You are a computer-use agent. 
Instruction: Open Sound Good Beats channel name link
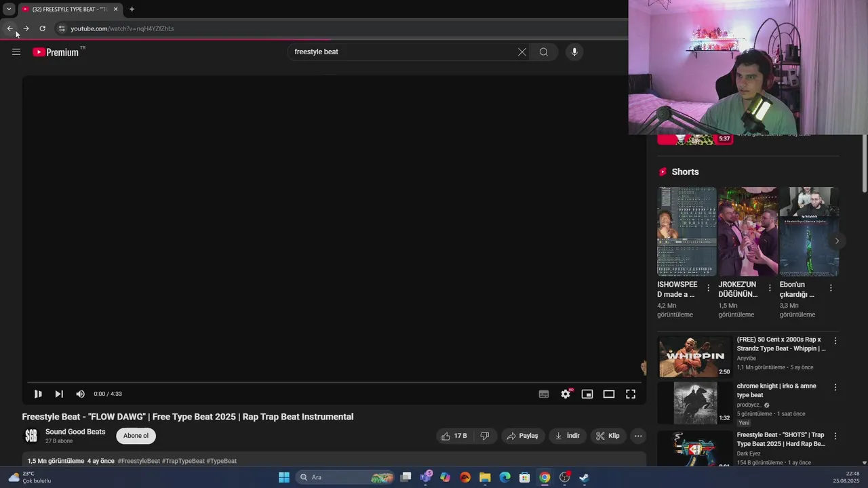point(75,432)
